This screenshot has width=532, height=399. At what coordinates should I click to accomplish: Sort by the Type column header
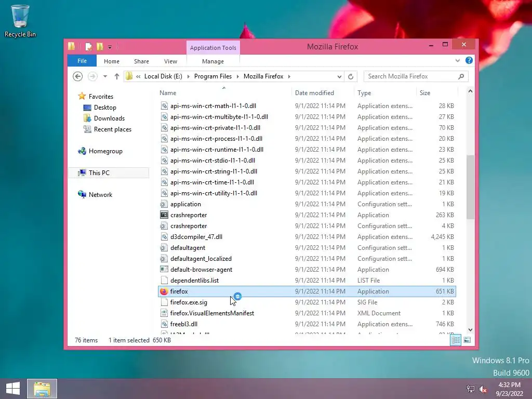[x=385, y=92]
